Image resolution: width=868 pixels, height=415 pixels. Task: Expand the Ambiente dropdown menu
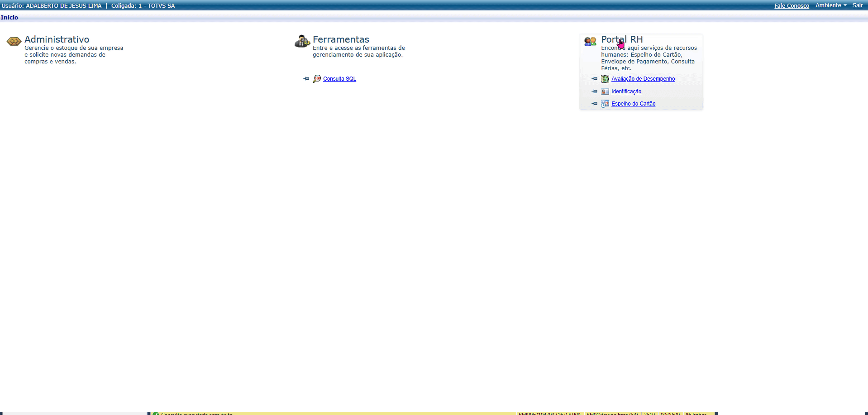[831, 5]
